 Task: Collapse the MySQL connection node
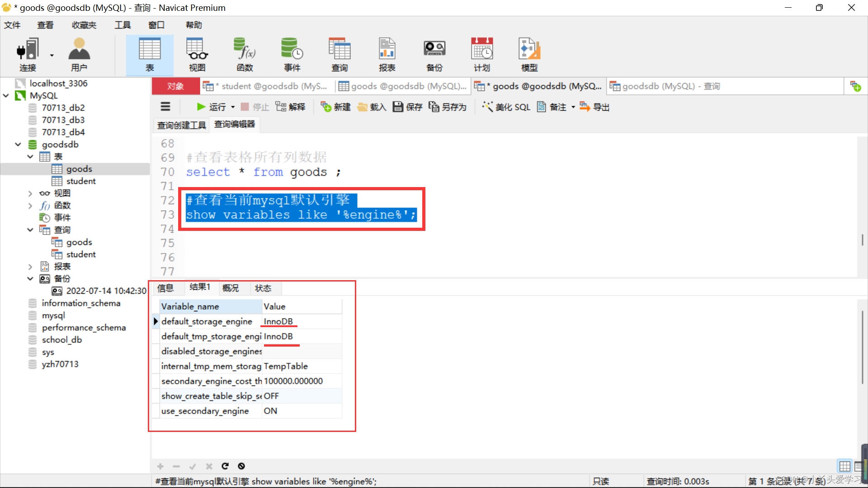(x=6, y=95)
